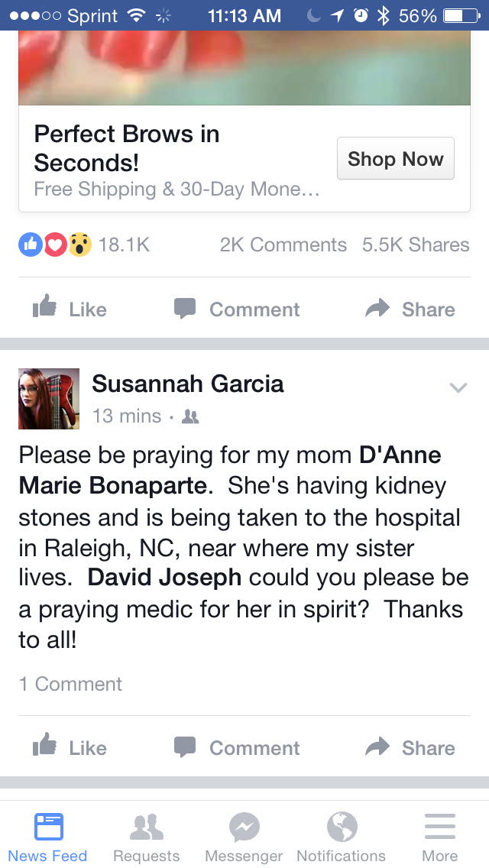The width and height of the screenshot is (489, 868).
Task: Open the More menu tab
Action: coord(440,837)
